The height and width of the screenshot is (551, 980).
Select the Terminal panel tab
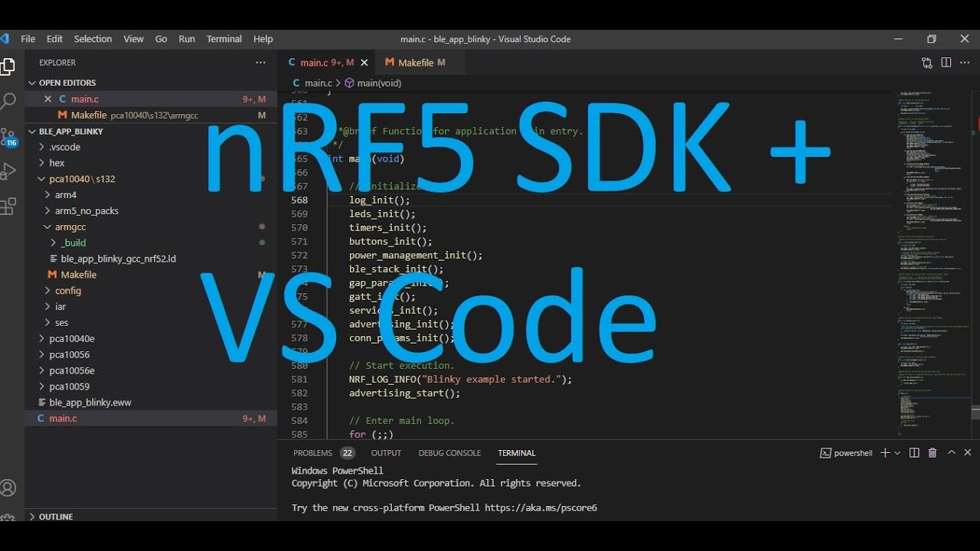tap(517, 453)
